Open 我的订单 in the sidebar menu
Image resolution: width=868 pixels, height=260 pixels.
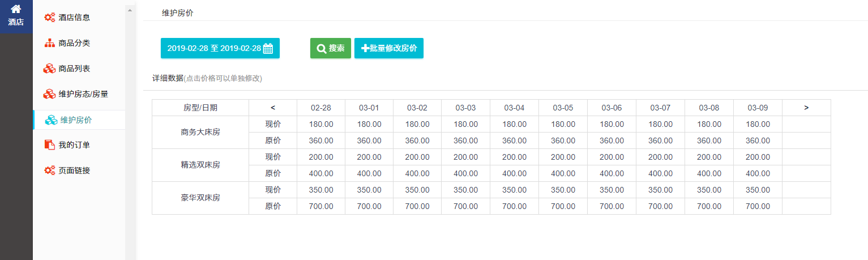click(x=74, y=145)
